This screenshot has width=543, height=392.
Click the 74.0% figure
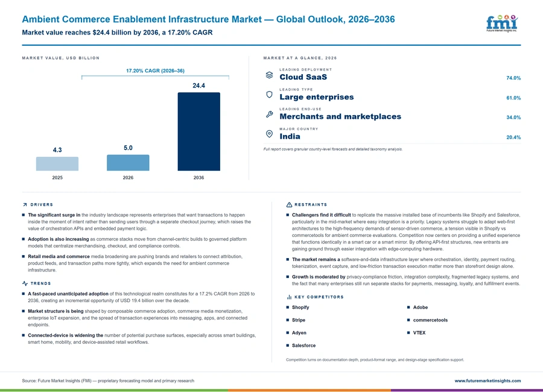(x=513, y=78)
